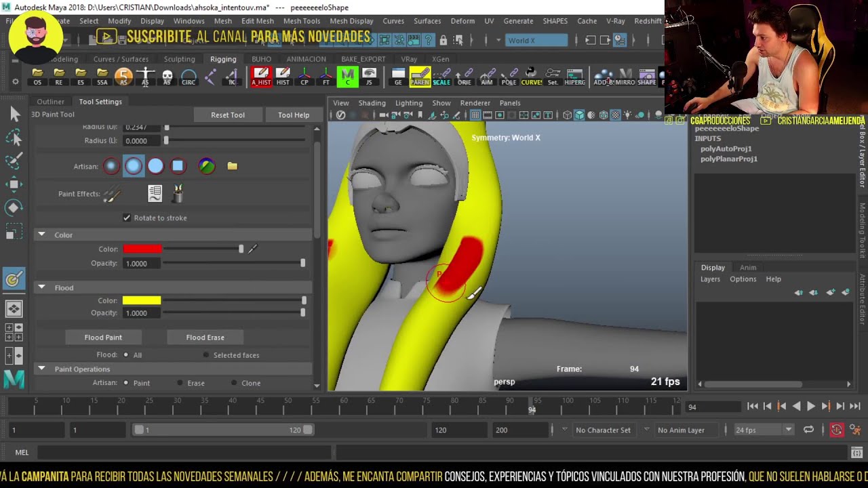Choose the square Artisan brush profile
Screen dimensions: 868x488
coord(178,165)
